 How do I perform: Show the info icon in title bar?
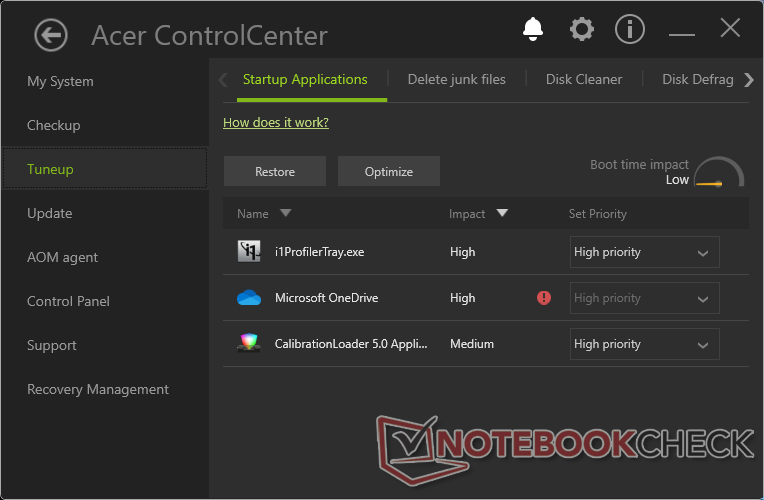tap(630, 29)
